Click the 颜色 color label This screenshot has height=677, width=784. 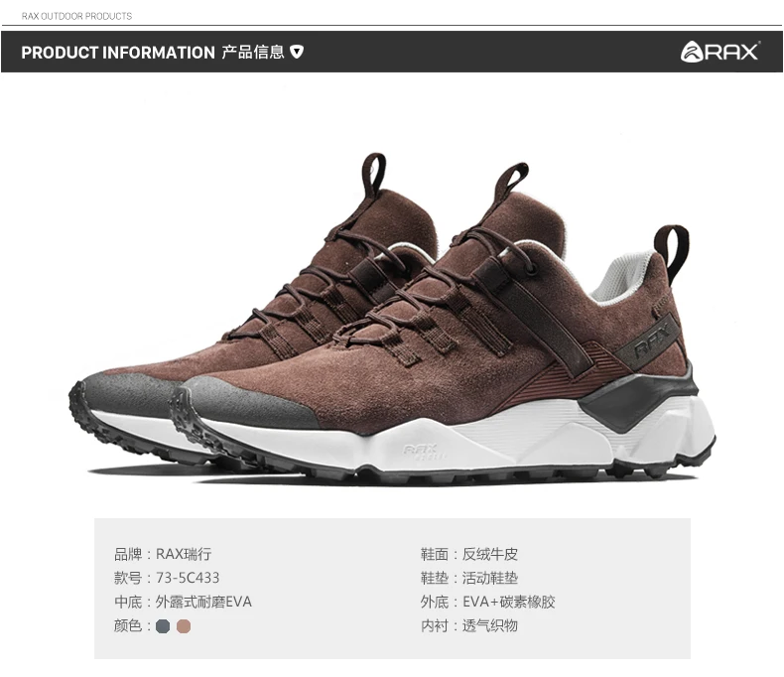(x=128, y=625)
